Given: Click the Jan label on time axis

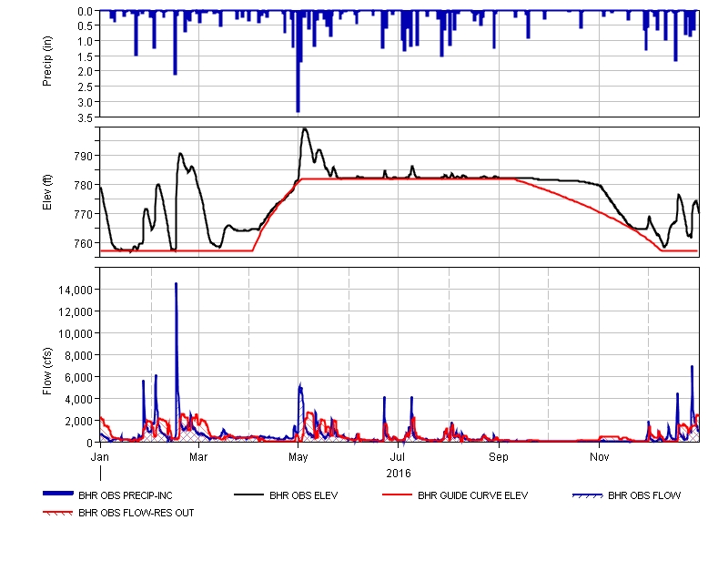Looking at the screenshot, I should coord(100,457).
